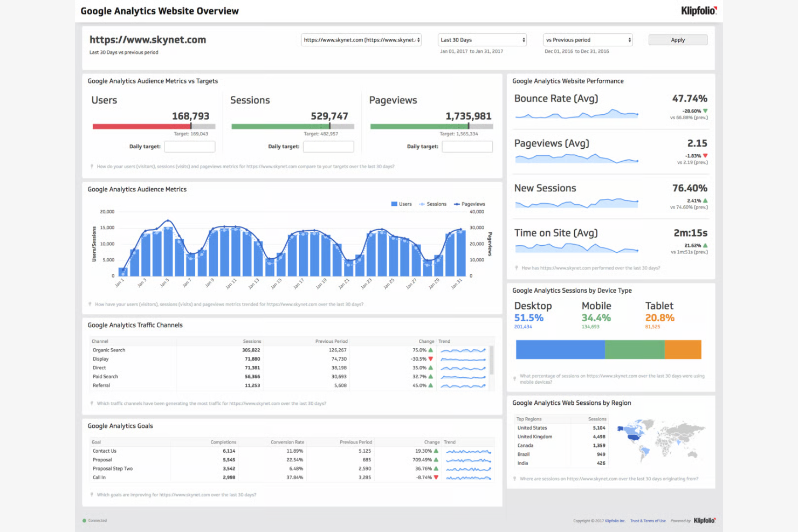This screenshot has height=532, width=798.
Task: Click the Conversion Rate column header
Action: point(287,442)
